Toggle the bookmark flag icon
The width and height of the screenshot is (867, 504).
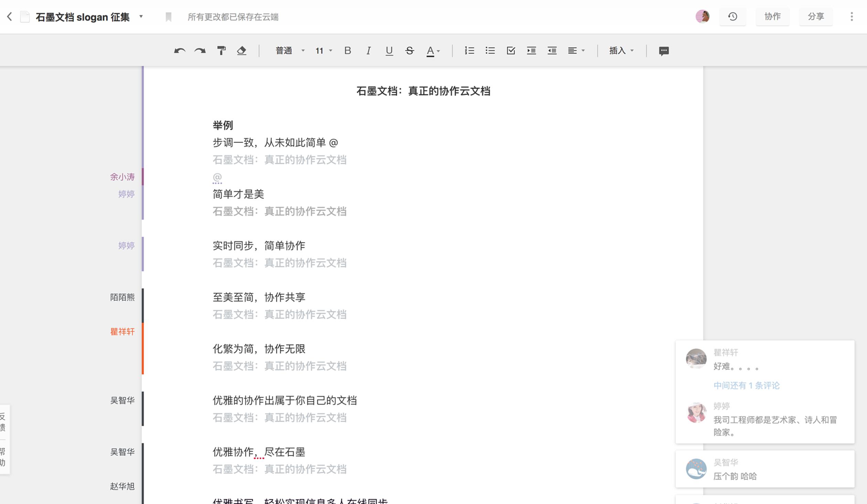(168, 17)
